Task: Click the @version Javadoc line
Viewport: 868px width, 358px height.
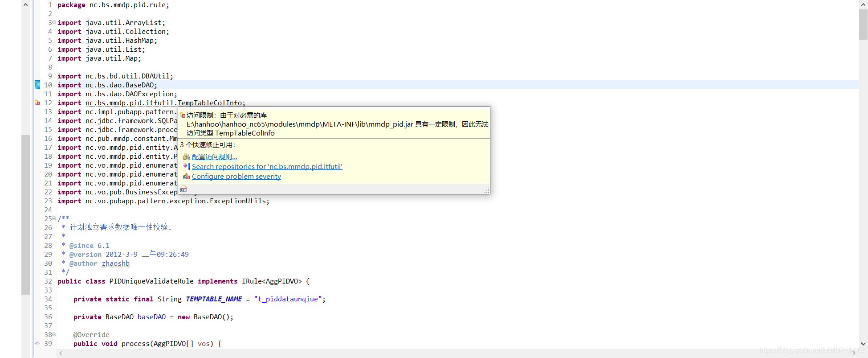Action: pos(129,255)
